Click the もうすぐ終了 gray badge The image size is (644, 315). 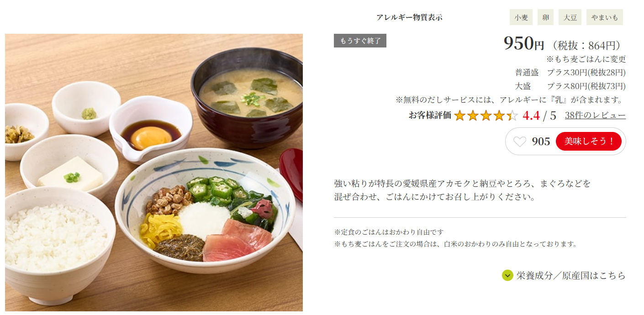pos(360,41)
